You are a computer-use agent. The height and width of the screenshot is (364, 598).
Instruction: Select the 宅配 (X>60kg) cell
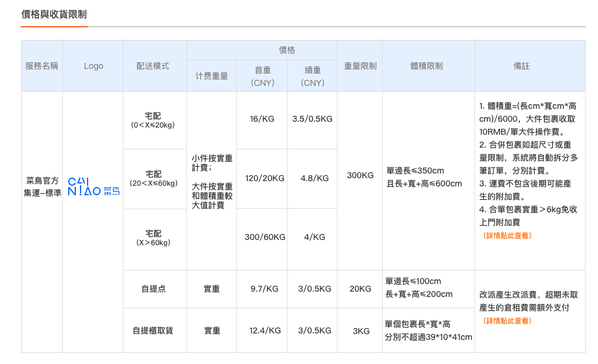point(153,238)
